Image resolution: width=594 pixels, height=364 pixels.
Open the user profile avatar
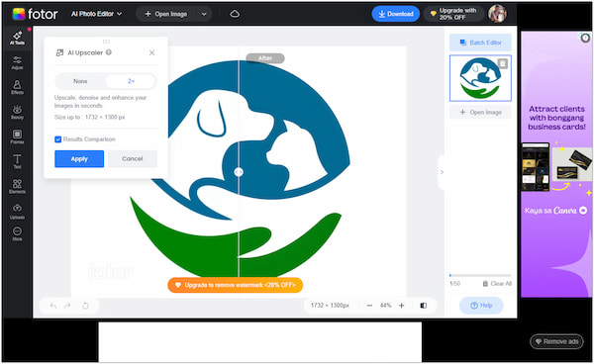[x=497, y=14]
